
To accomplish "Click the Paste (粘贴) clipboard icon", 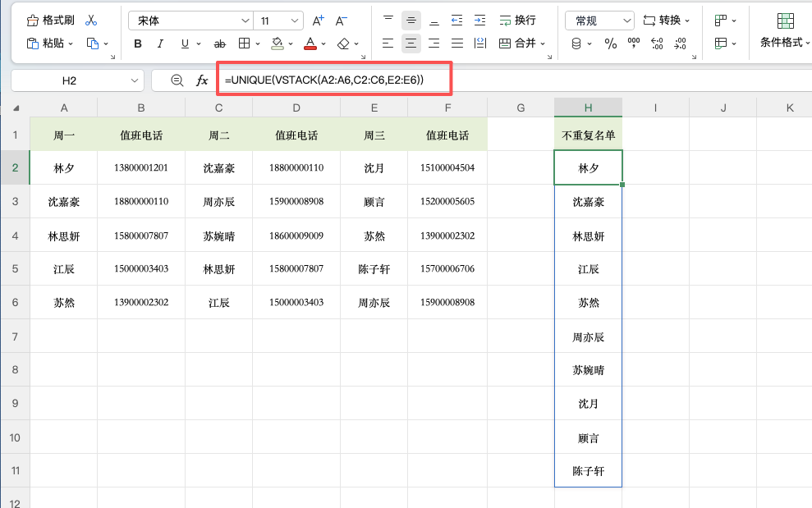I will [33, 43].
